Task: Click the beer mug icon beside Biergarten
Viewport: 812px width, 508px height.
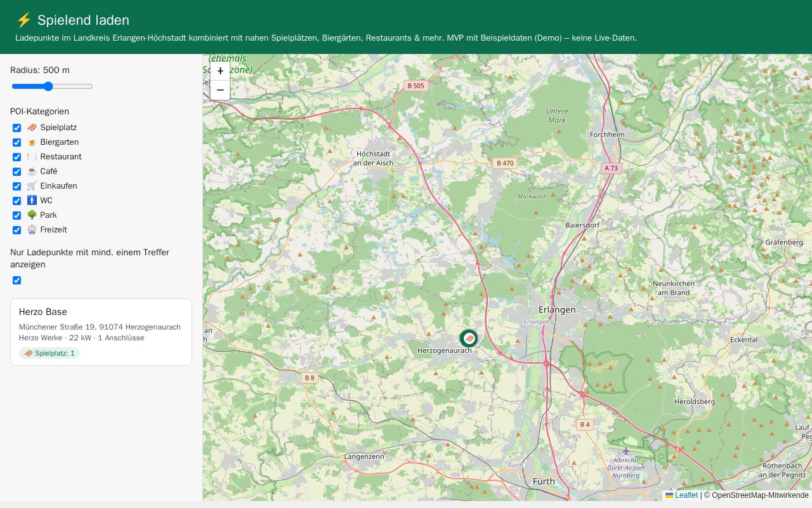Action: pyautogui.click(x=32, y=142)
